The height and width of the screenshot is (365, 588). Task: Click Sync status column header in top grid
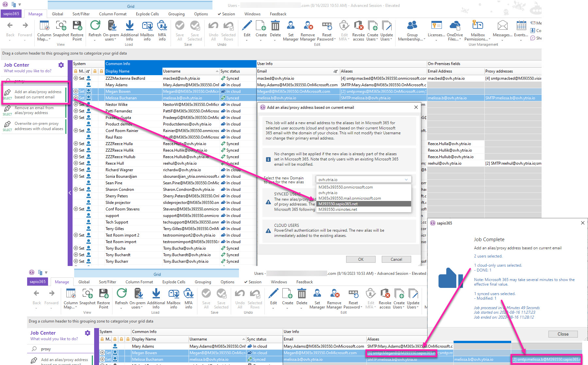point(238,71)
